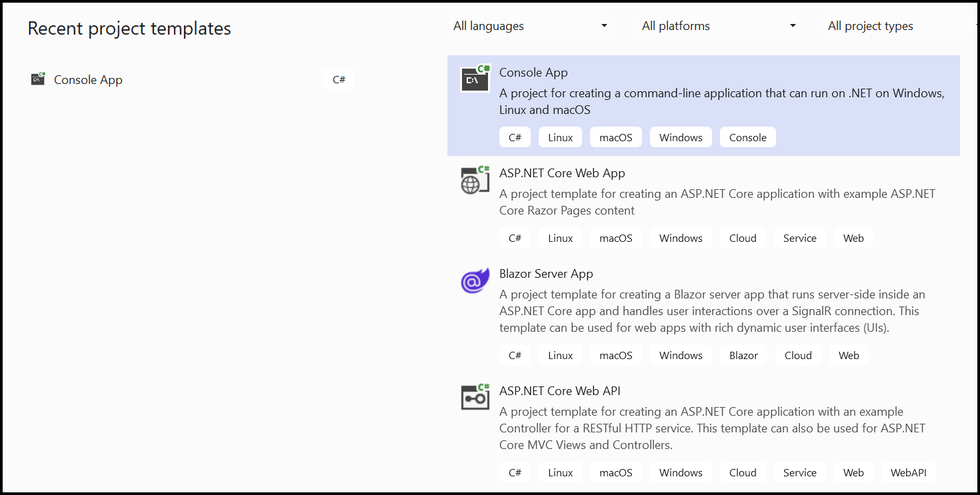Click the C# tag beside recent Console App
The height and width of the screenshot is (495, 980).
(339, 79)
